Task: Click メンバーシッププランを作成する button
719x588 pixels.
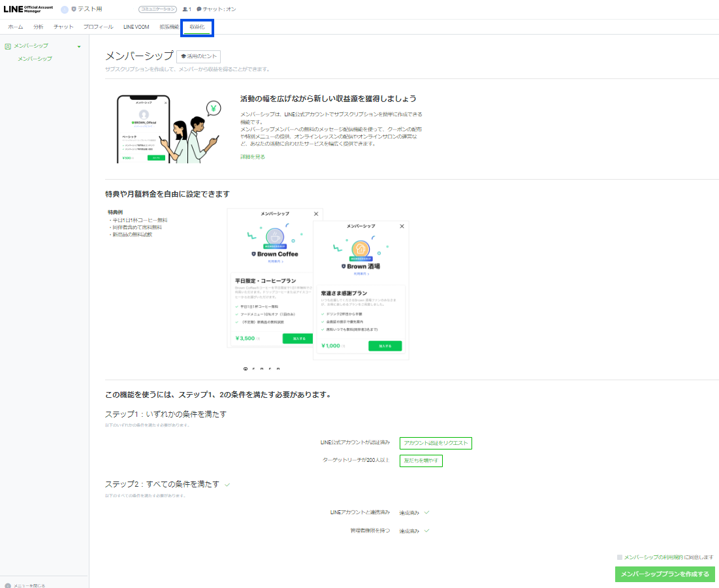Action: click(665, 574)
